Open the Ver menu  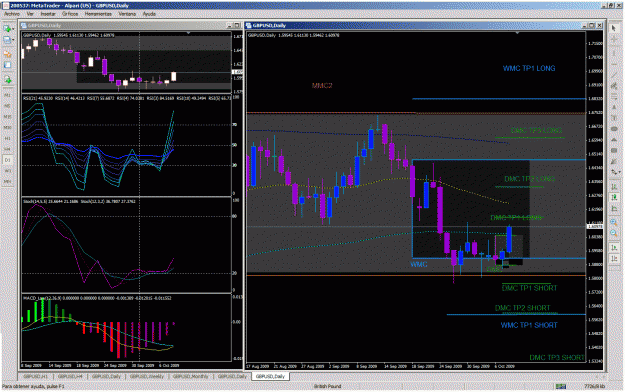[30, 14]
